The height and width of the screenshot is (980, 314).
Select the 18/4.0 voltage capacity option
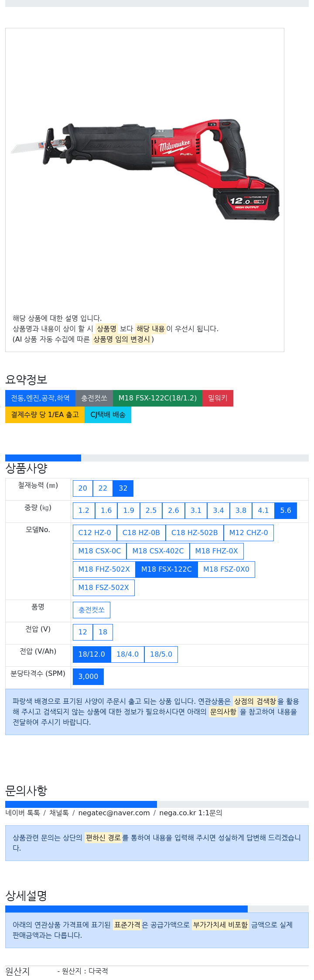[127, 654]
